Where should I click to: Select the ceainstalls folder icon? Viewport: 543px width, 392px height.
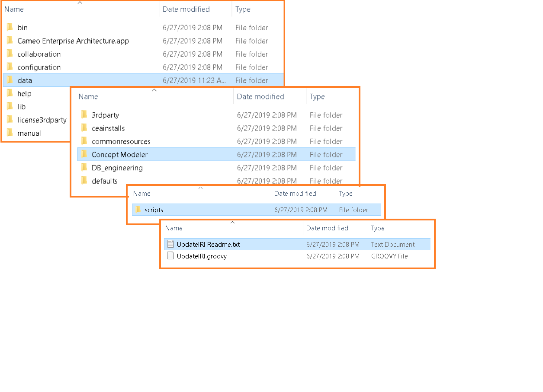point(84,128)
